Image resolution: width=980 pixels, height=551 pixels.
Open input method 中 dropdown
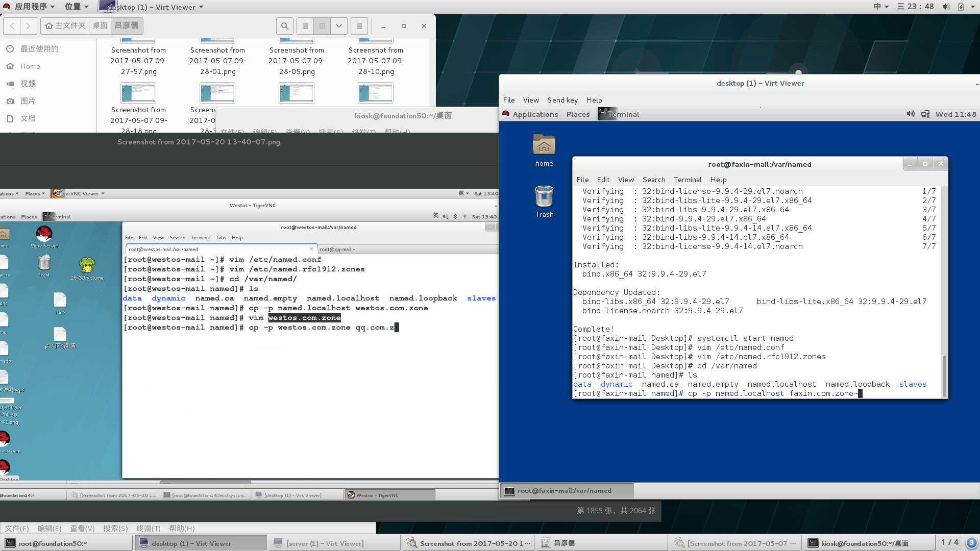pos(881,7)
